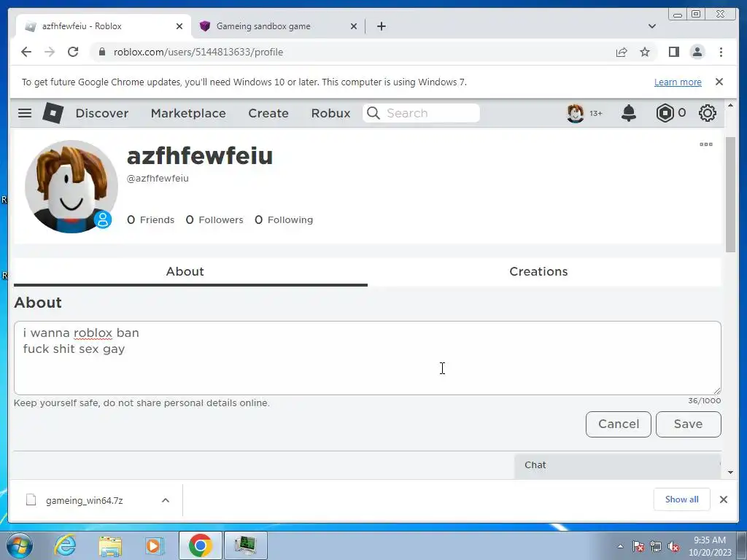This screenshot has width=747, height=560.
Task: Click into the Roblox Search field
Action: pos(421,113)
